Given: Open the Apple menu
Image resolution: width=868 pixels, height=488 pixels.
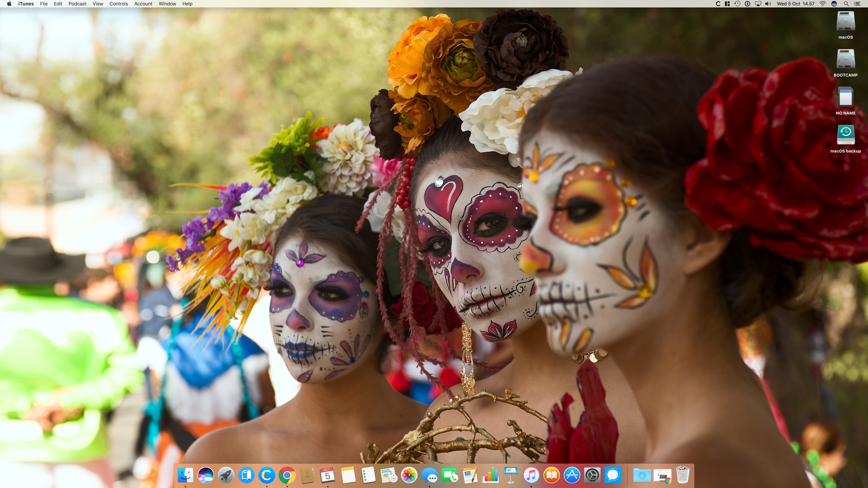Looking at the screenshot, I should (9, 4).
